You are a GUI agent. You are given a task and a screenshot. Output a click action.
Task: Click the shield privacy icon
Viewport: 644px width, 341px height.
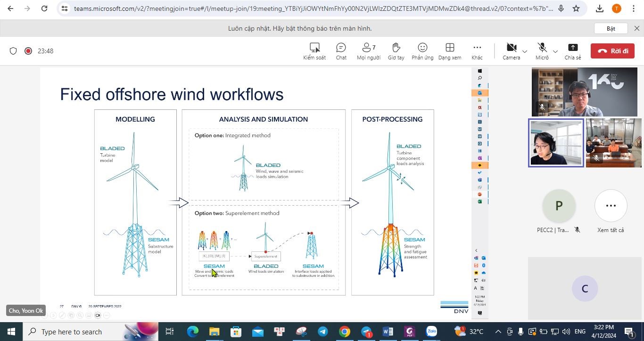coord(13,51)
